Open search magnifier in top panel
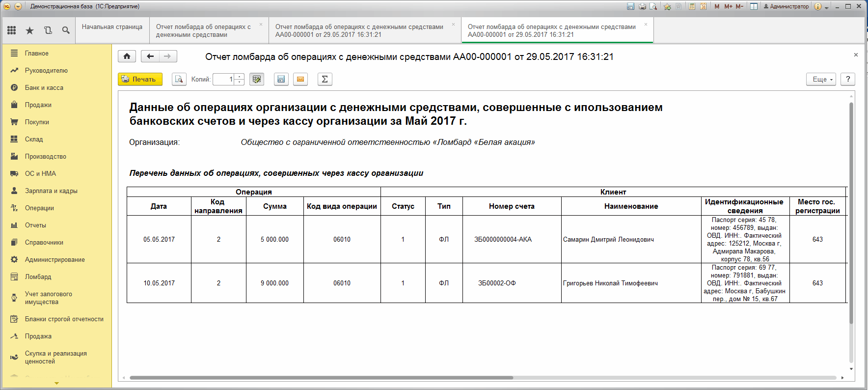This screenshot has height=390, width=868. point(66,30)
